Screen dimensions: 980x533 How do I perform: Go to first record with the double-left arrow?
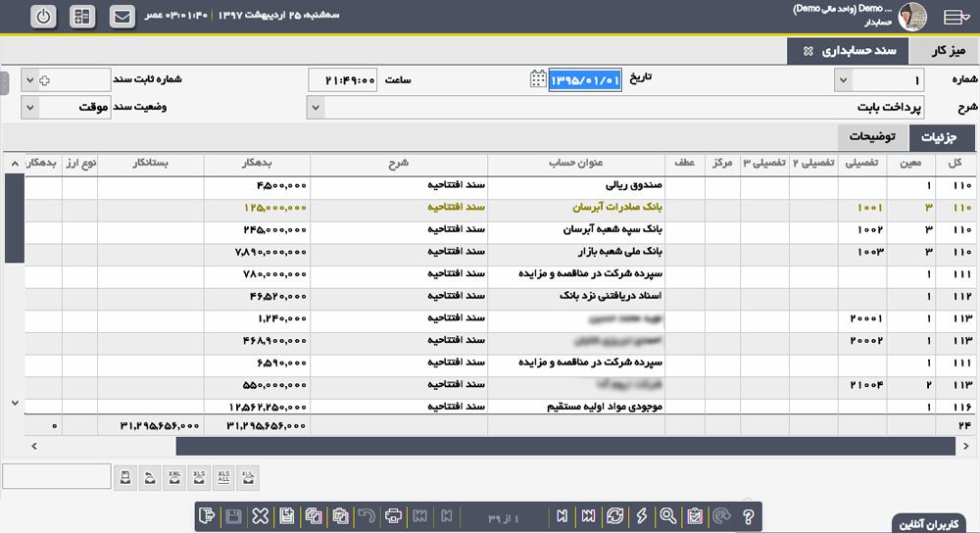[420, 516]
